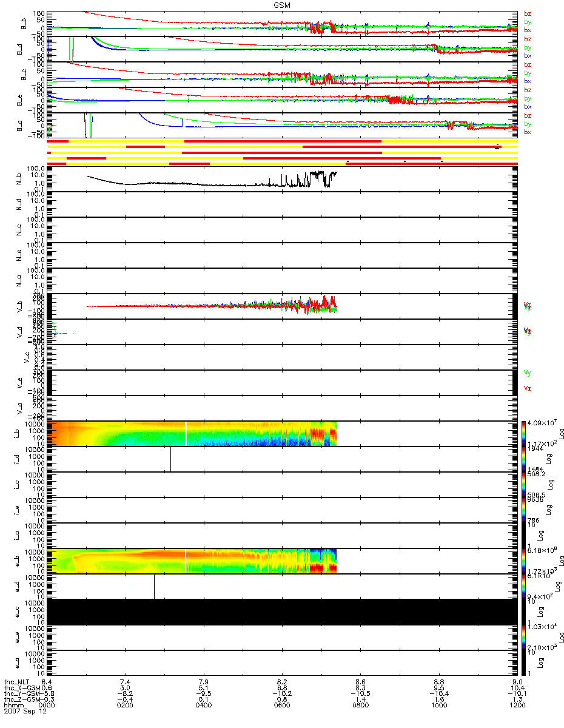Click the red Vz legend of V_e panel
Viewport: 564px width, 728px height.
click(x=528, y=388)
